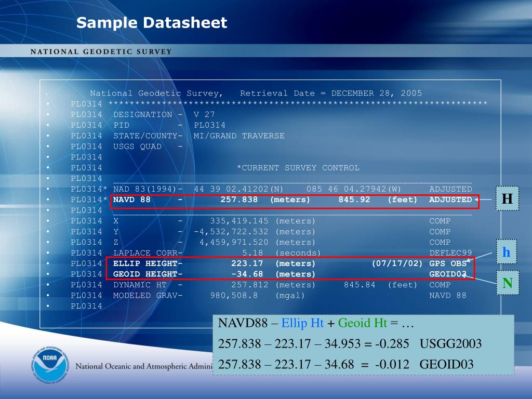Select the '845.84' feet value
This screenshot has width=532, height=399.
pyautogui.click(x=360, y=285)
